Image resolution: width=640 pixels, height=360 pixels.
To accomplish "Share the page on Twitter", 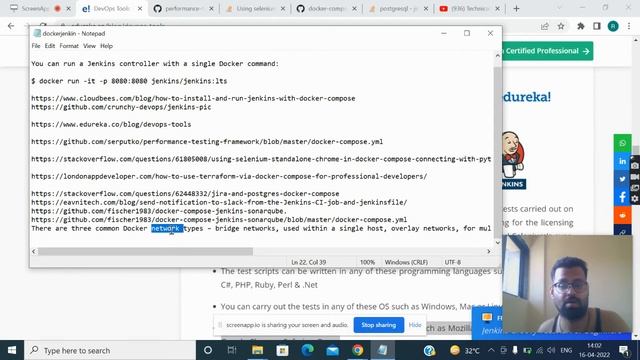I will click(x=622, y=179).
